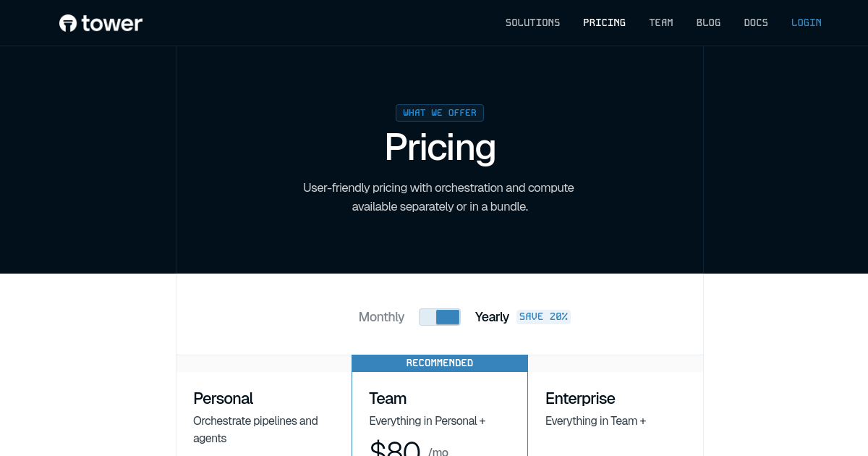
Task: Click the $80 Team plan price
Action: (x=395, y=448)
